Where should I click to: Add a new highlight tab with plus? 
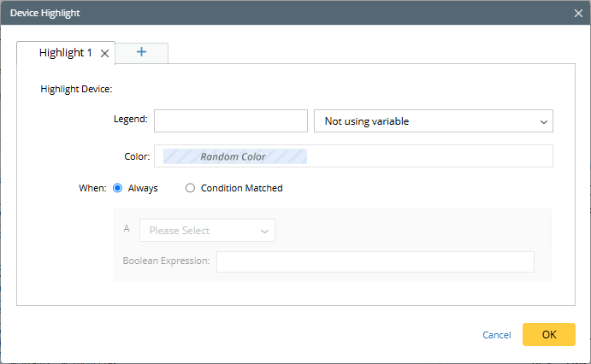pyautogui.click(x=142, y=52)
